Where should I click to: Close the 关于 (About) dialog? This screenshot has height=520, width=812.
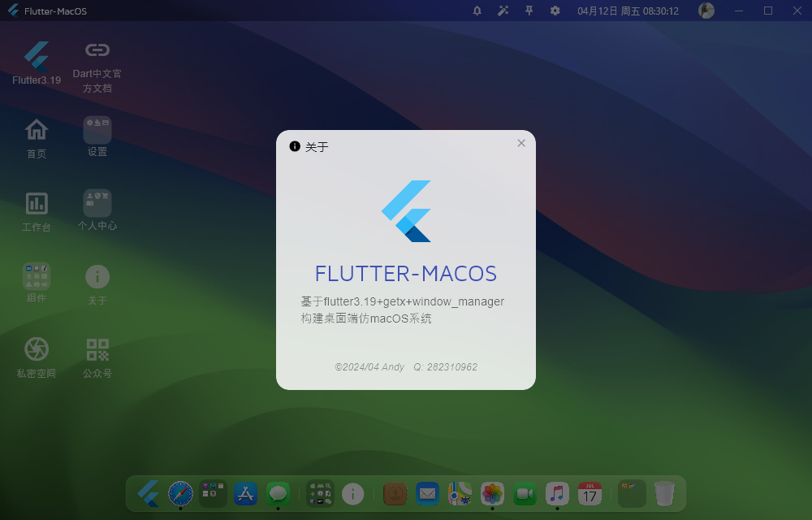click(x=521, y=142)
